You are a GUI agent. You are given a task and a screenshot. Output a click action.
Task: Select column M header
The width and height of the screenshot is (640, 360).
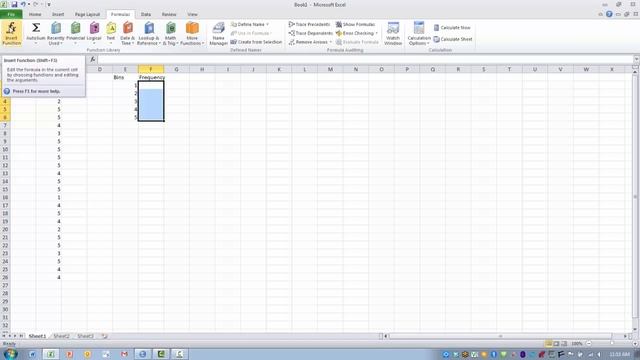pyautogui.click(x=330, y=69)
